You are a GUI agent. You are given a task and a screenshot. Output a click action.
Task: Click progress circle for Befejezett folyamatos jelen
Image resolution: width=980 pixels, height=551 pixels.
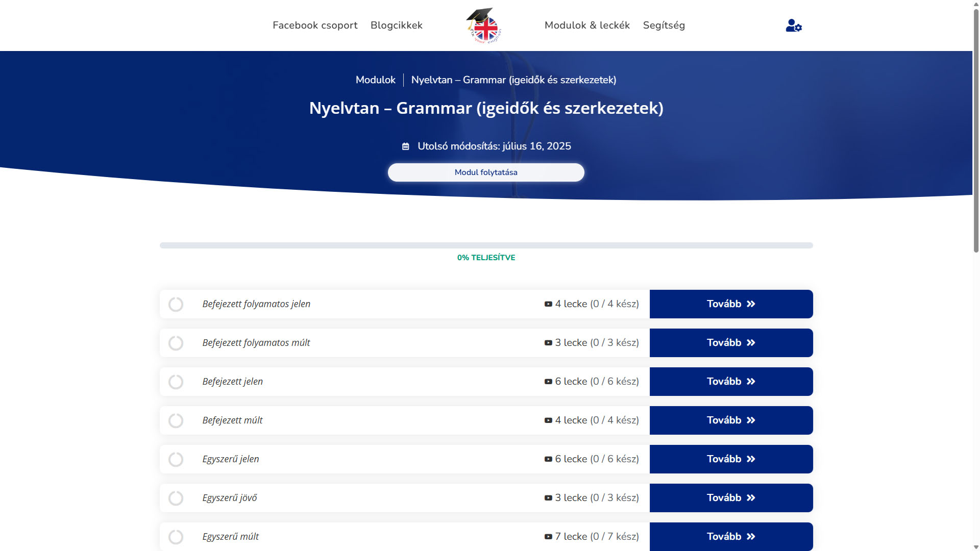pyautogui.click(x=176, y=305)
